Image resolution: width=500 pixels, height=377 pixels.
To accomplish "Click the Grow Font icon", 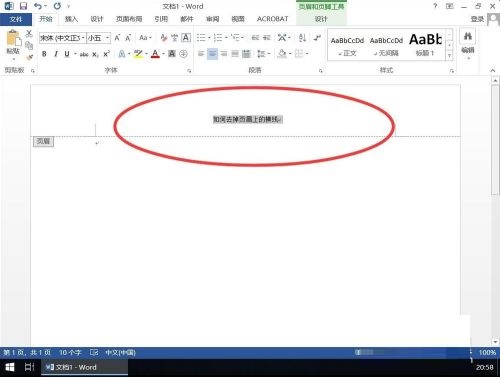I will (x=117, y=38).
